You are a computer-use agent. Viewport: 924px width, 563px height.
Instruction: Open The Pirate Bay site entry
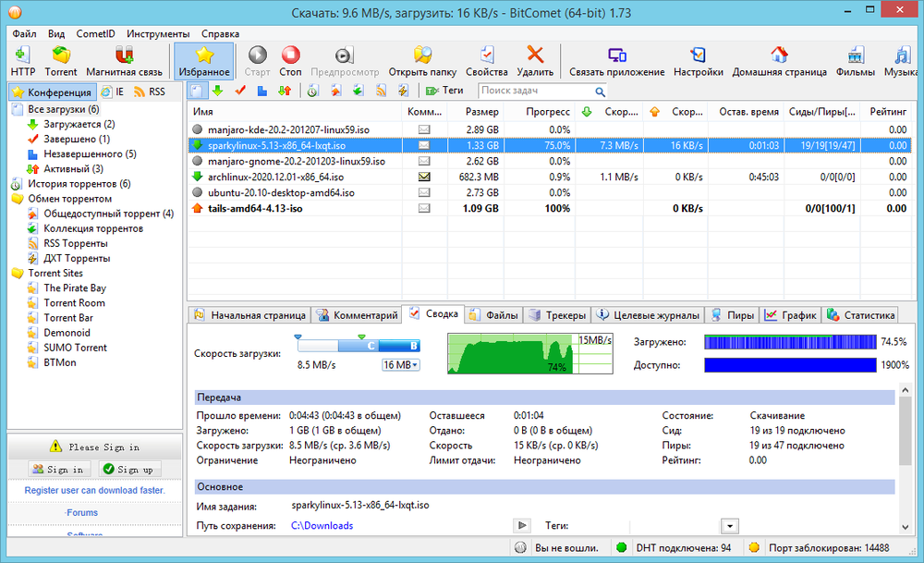coord(75,288)
